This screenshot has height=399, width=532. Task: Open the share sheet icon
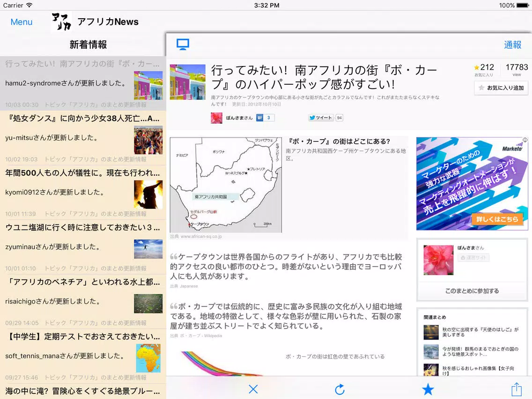[517, 389]
